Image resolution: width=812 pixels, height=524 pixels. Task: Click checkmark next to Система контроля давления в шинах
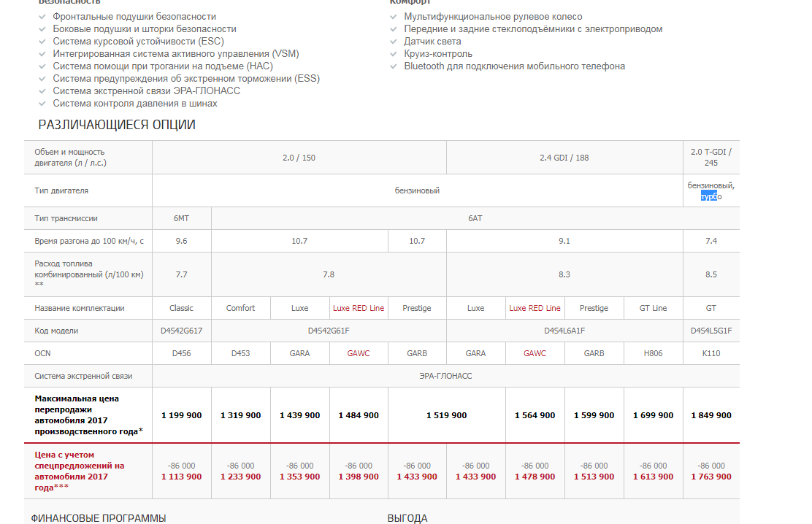44,104
